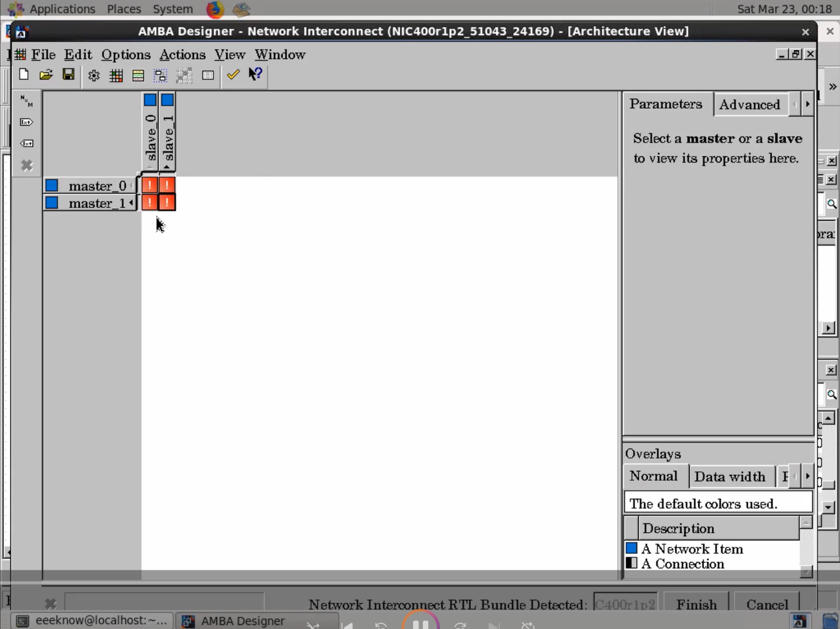Open the System menu in top panel
Image resolution: width=840 pixels, height=629 pixels.
(172, 9)
